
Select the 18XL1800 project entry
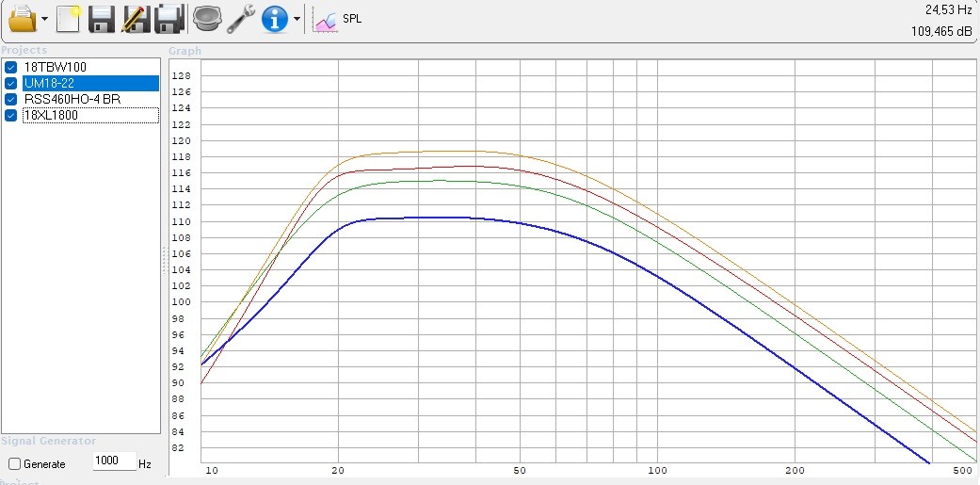click(51, 115)
